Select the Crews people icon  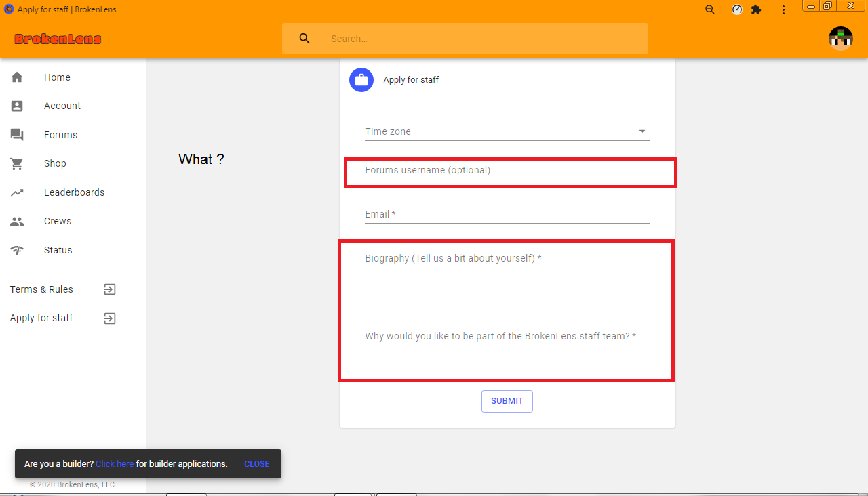tap(17, 221)
